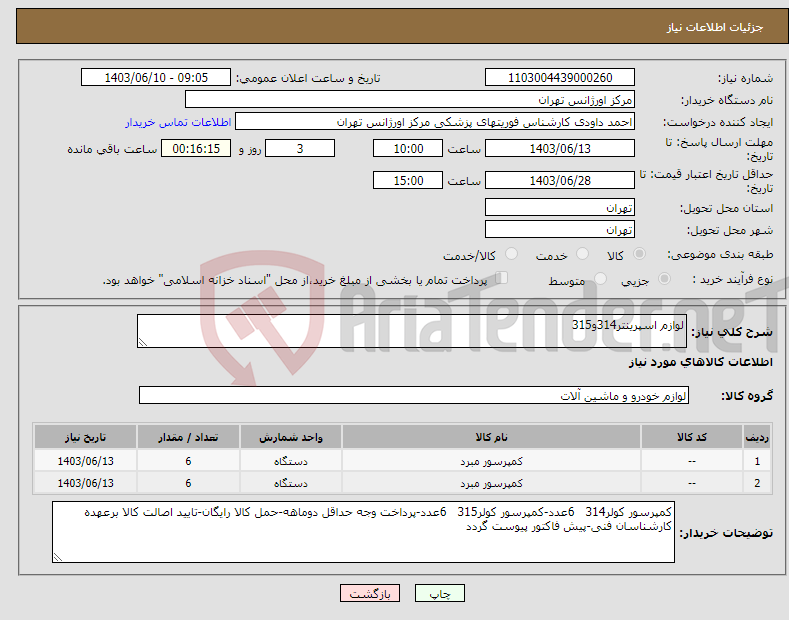The height and width of the screenshot is (620, 789).
Task: Click the response deadline time 10:00 field
Action: pos(408,148)
